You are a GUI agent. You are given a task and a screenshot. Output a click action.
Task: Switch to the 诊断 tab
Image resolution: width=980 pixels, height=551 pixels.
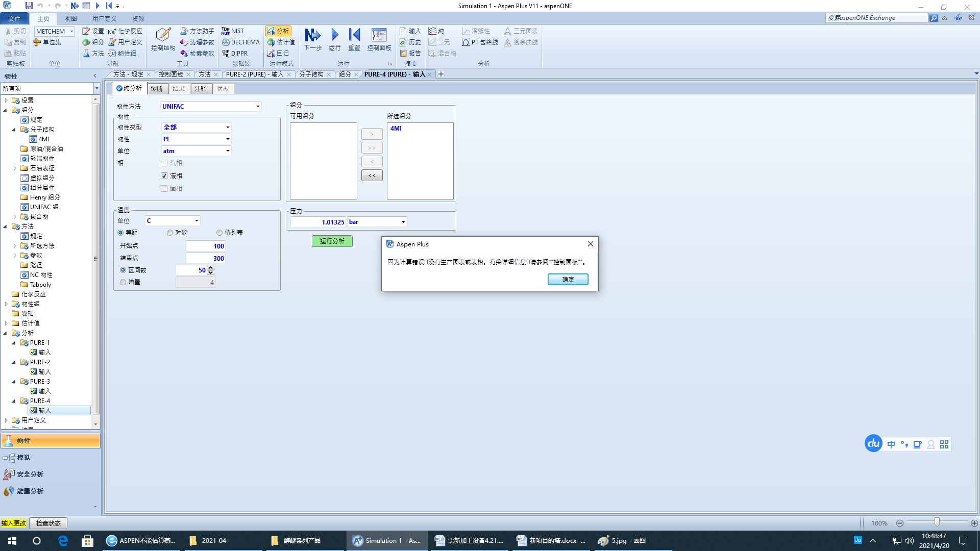pyautogui.click(x=157, y=89)
